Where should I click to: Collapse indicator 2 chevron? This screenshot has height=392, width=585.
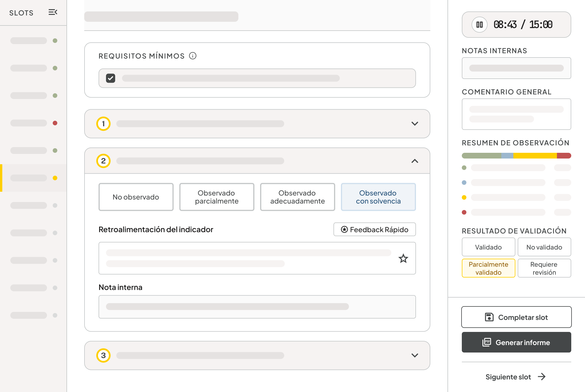point(415,161)
